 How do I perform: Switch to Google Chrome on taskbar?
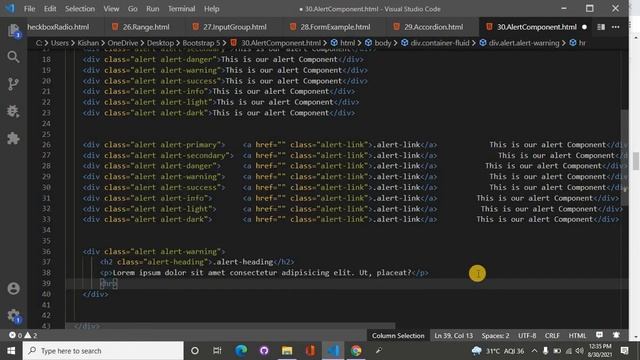pos(356,351)
